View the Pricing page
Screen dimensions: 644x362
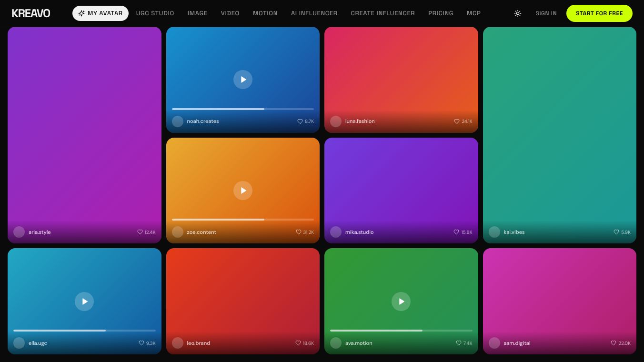[x=441, y=13]
